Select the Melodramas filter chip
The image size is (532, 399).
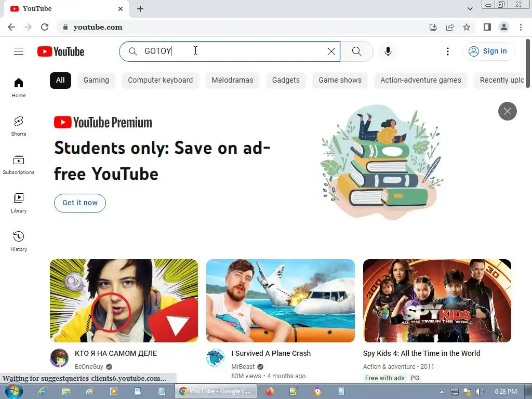(x=232, y=81)
